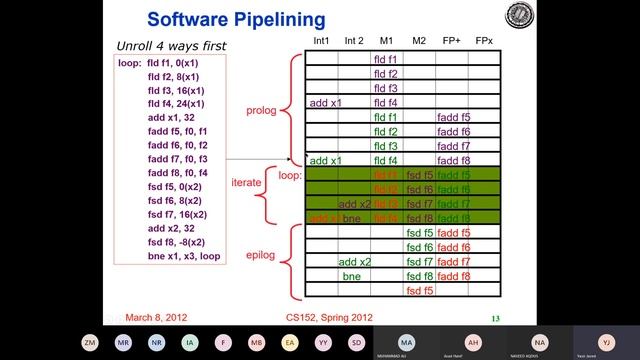Screen dimensions: 640x360
Task: Click code line 'fadd f5, f0, f1'
Action: 177,131
